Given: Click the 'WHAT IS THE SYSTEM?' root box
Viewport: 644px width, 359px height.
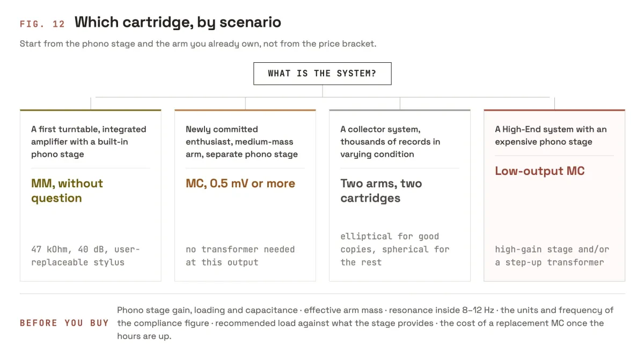Looking at the screenshot, I should [322, 74].
